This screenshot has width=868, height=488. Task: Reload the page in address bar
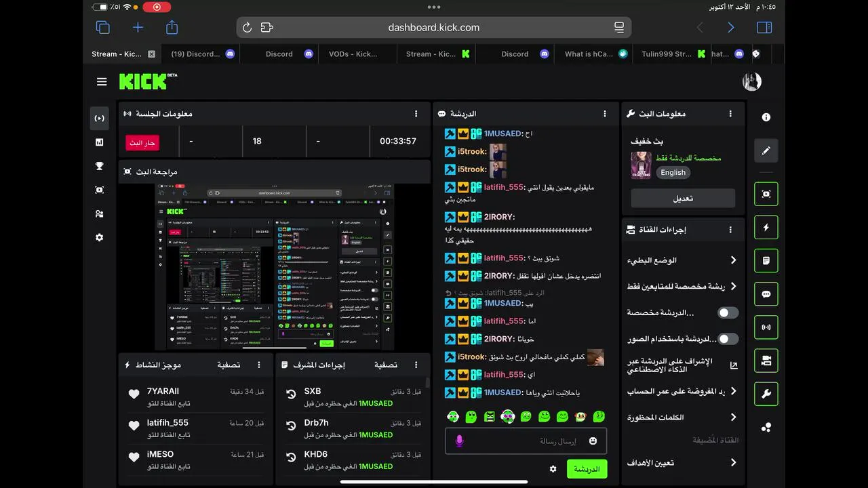tap(247, 28)
